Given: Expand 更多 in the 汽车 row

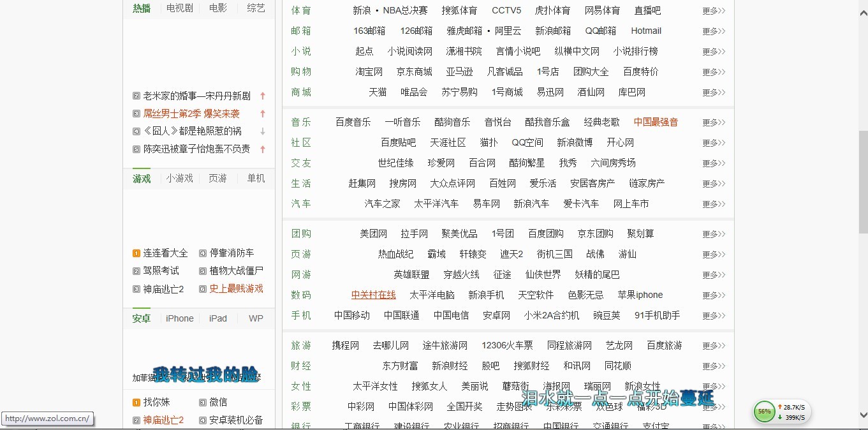Looking at the screenshot, I should 714,204.
